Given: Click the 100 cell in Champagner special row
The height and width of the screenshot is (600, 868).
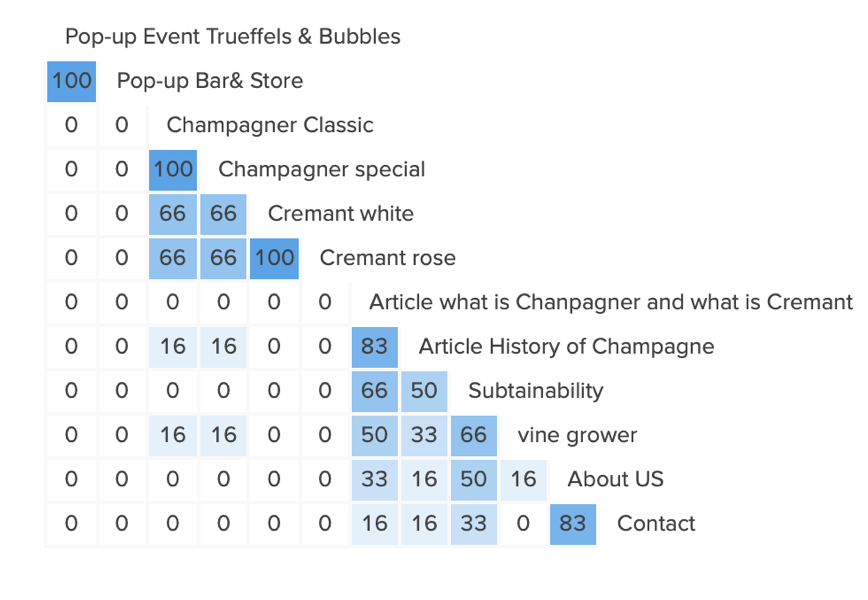Looking at the screenshot, I should 173,169.
